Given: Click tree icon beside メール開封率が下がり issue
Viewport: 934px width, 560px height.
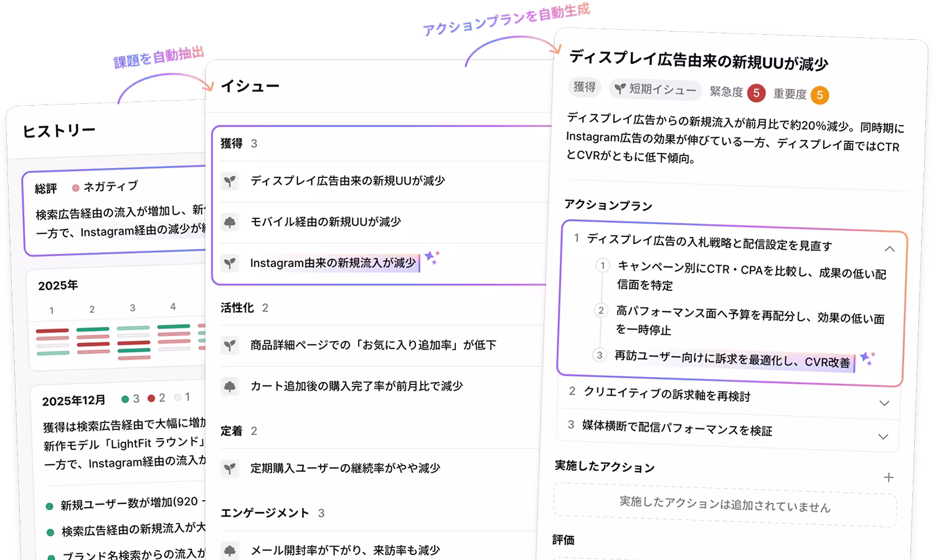Looking at the screenshot, I should (230, 551).
